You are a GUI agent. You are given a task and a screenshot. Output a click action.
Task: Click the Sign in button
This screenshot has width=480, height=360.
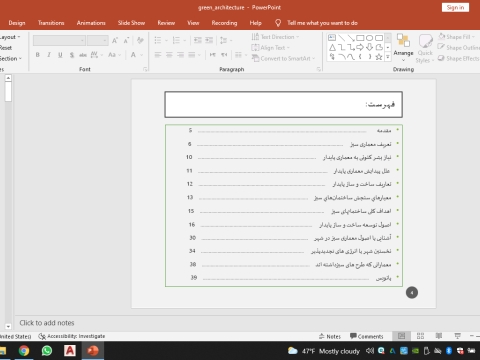click(x=455, y=7)
